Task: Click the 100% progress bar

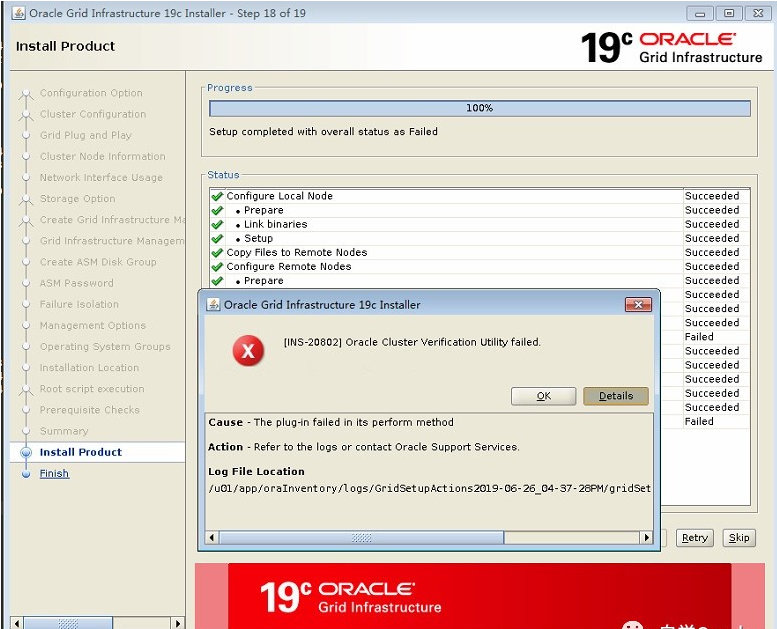Action: 479,108
